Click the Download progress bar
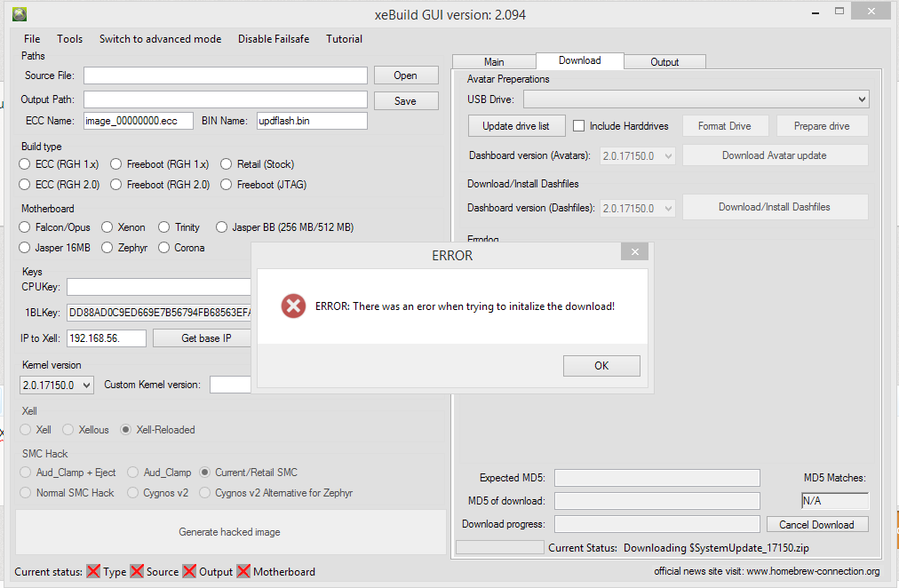 tap(657, 524)
